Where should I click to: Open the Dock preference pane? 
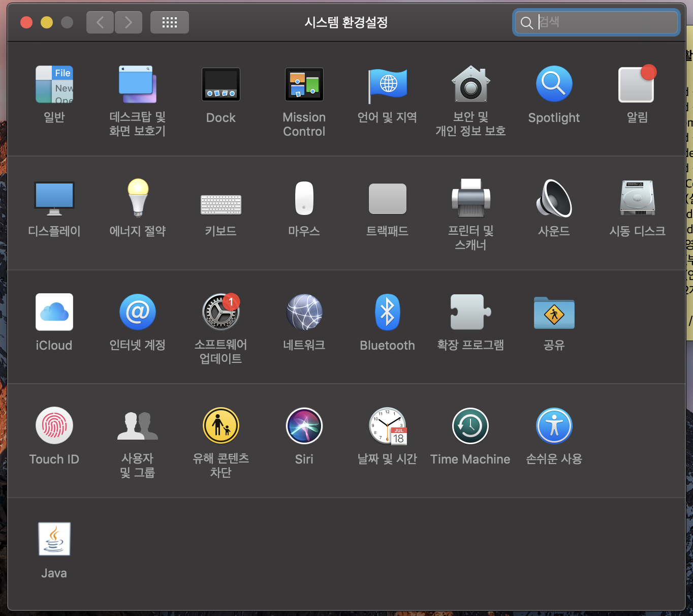pyautogui.click(x=221, y=84)
